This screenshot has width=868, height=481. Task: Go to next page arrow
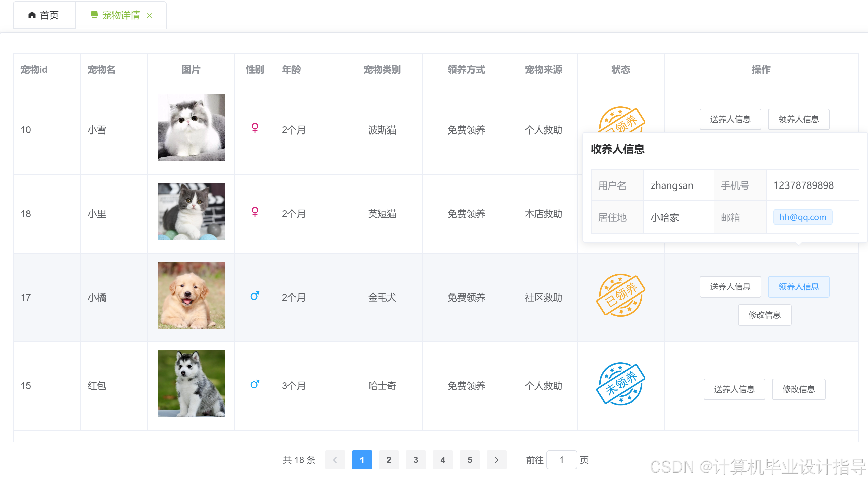tap(496, 460)
